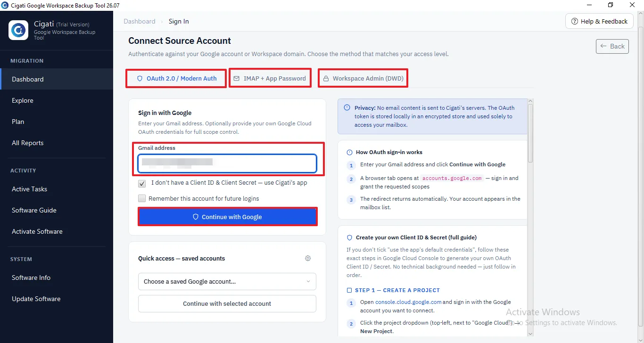Click the scrollbar down arrow in the guide panel
This screenshot has height=343, width=644.
[x=530, y=333]
